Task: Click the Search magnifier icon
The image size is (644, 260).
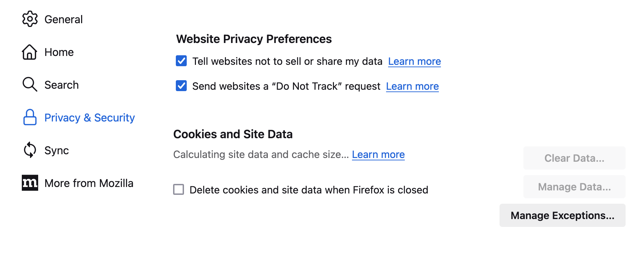Action: click(x=30, y=85)
